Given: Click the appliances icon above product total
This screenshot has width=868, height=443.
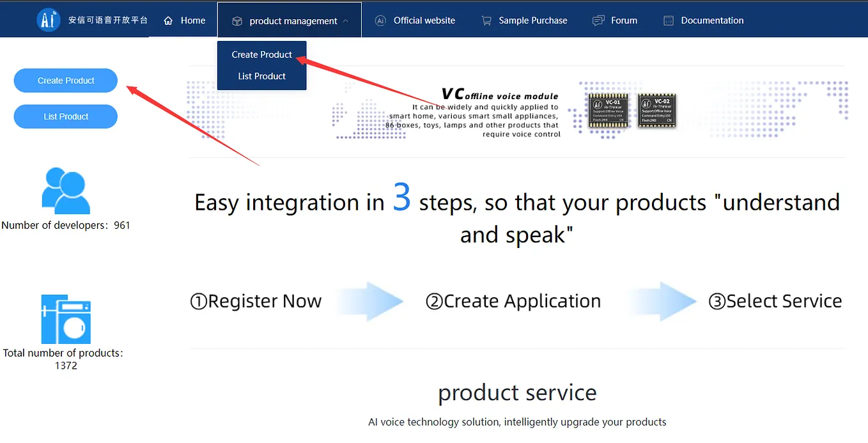Looking at the screenshot, I should click(x=65, y=318).
